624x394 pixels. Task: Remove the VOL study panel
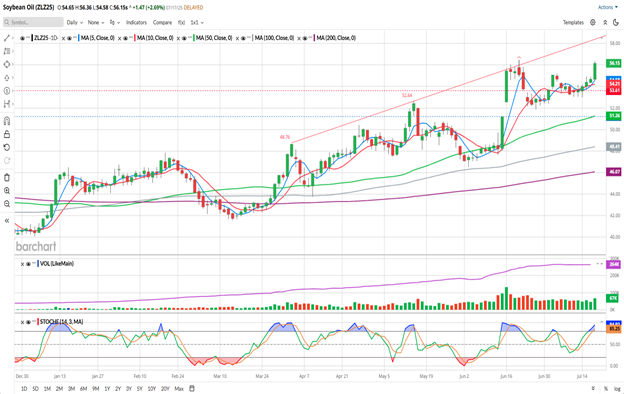(x=22, y=264)
